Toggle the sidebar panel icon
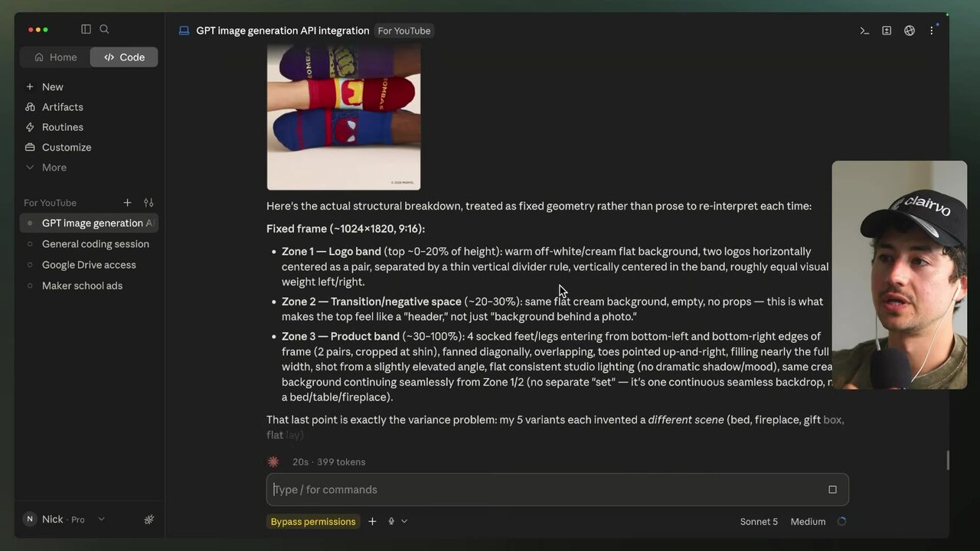 pos(86,29)
